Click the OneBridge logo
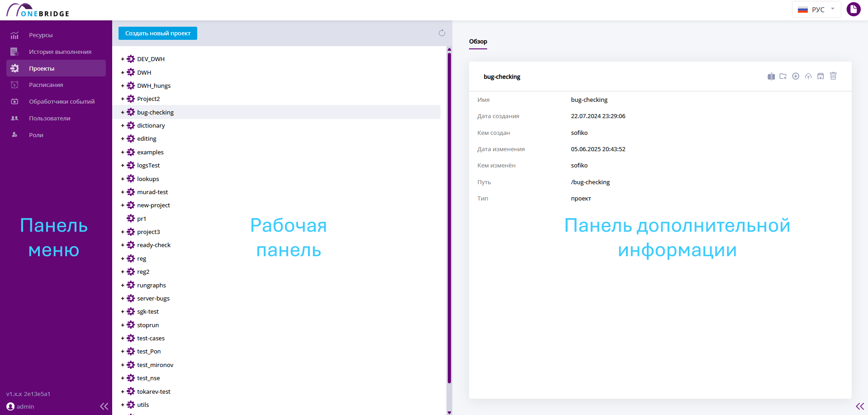Viewport: 868px width, 415px height. [x=38, y=10]
